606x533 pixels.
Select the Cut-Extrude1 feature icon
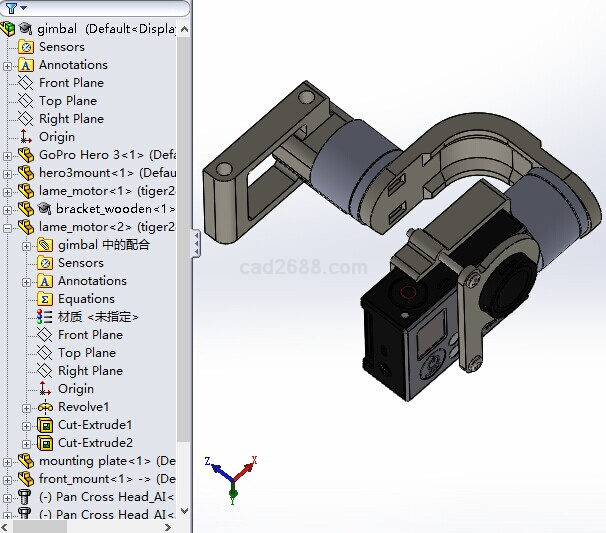(x=45, y=425)
